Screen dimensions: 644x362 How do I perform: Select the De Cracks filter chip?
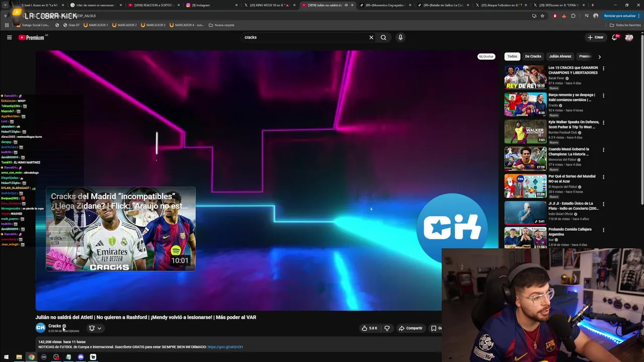coord(533,56)
